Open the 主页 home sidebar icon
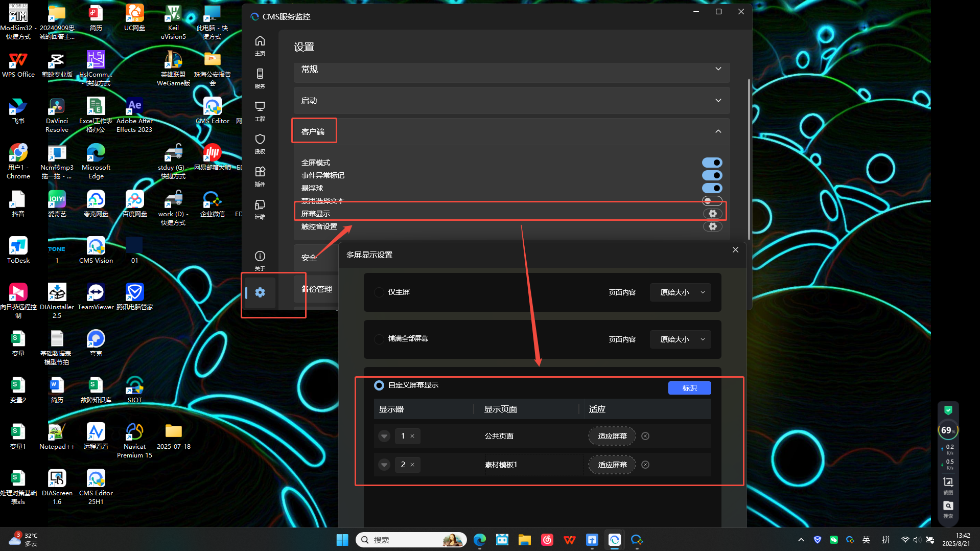 [x=260, y=45]
